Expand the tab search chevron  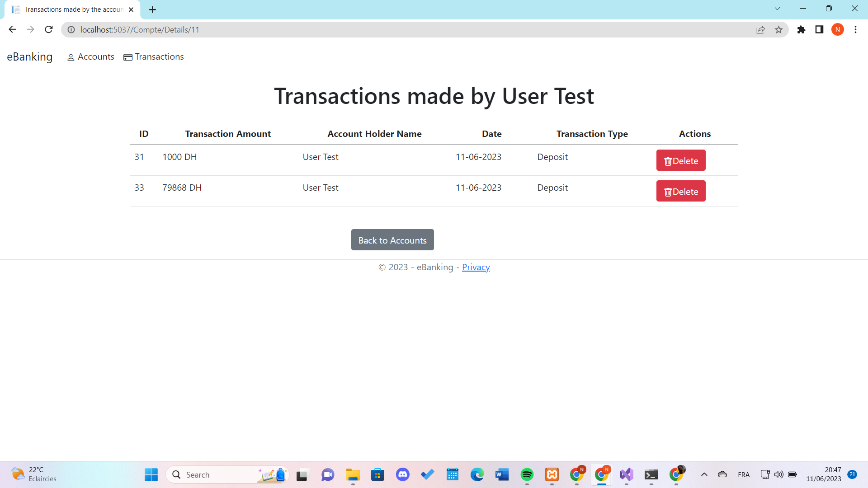pyautogui.click(x=777, y=9)
